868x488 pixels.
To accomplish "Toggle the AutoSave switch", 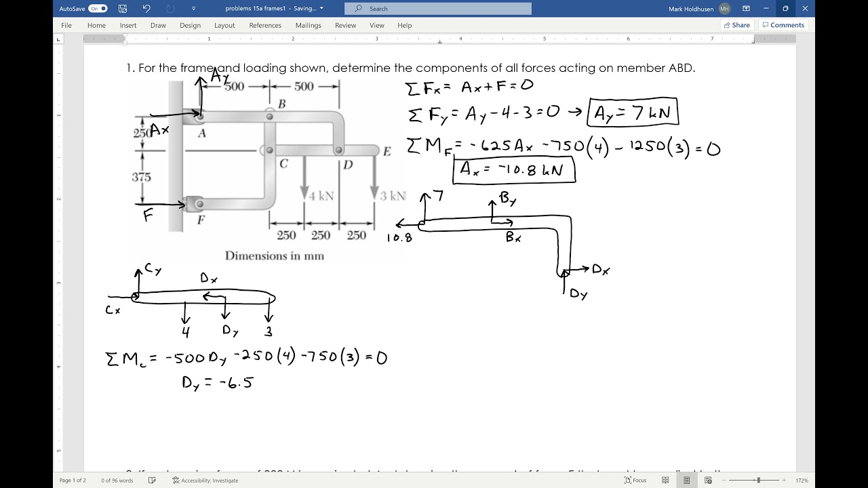I will (98, 9).
